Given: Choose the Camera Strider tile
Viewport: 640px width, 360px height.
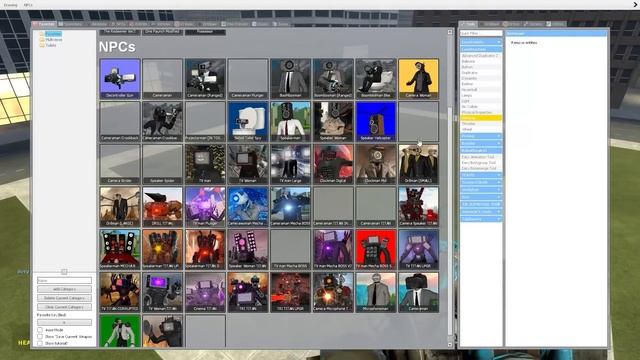Looking at the screenshot, I should point(120,164).
